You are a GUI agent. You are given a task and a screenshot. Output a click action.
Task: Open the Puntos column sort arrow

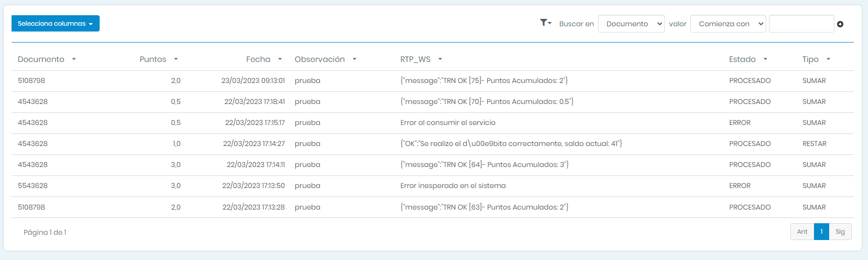(x=176, y=59)
